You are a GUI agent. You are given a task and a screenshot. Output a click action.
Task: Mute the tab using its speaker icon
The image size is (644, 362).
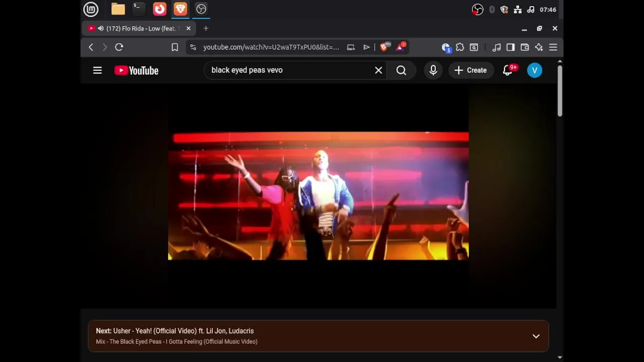[101, 29]
